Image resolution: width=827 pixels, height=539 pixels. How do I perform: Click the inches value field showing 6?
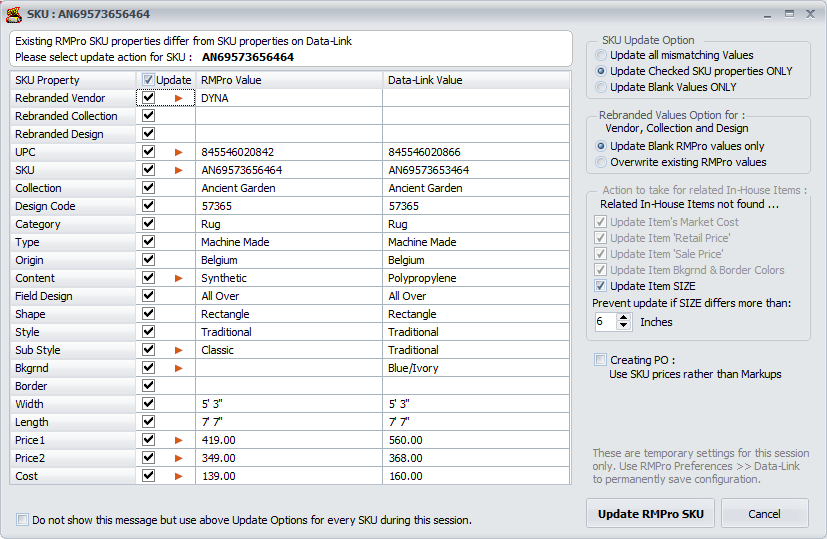coord(605,322)
